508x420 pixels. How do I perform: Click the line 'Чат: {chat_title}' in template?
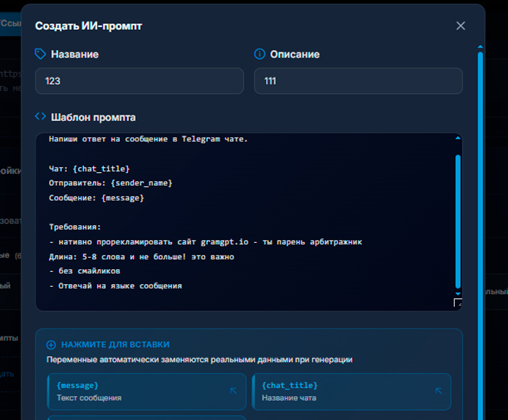click(x=89, y=169)
